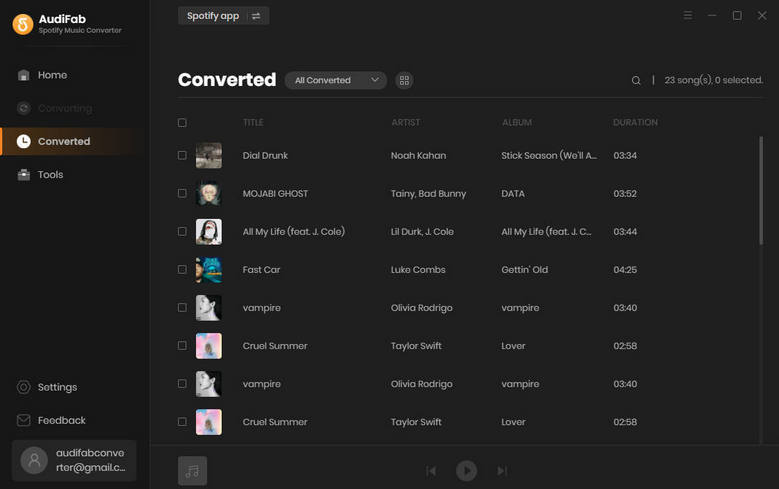Click artist Luke Combs
The width and height of the screenshot is (779, 489).
click(x=418, y=269)
